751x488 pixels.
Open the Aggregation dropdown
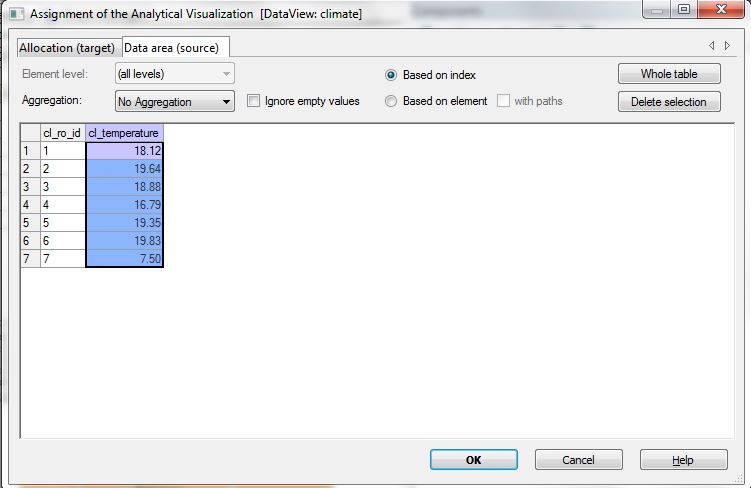coord(175,102)
